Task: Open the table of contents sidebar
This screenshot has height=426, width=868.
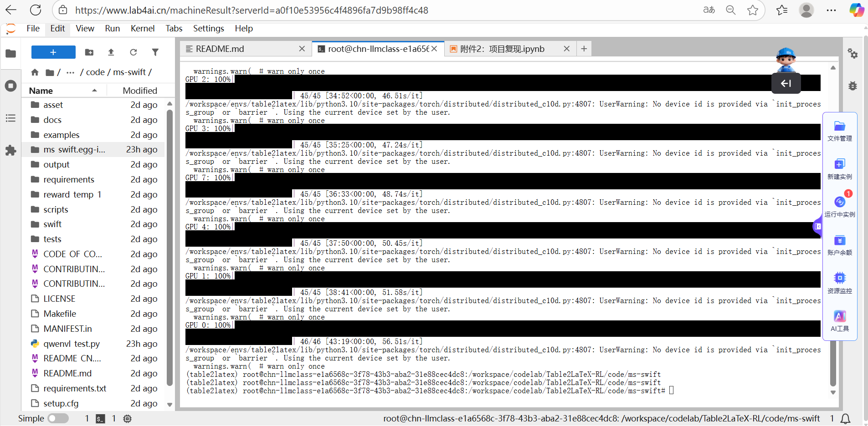Action: (x=10, y=118)
